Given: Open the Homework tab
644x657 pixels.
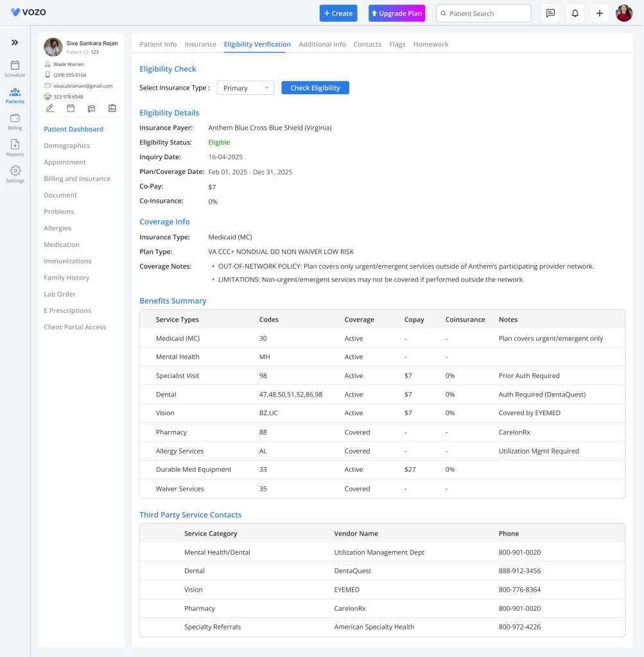Looking at the screenshot, I should coord(431,44).
